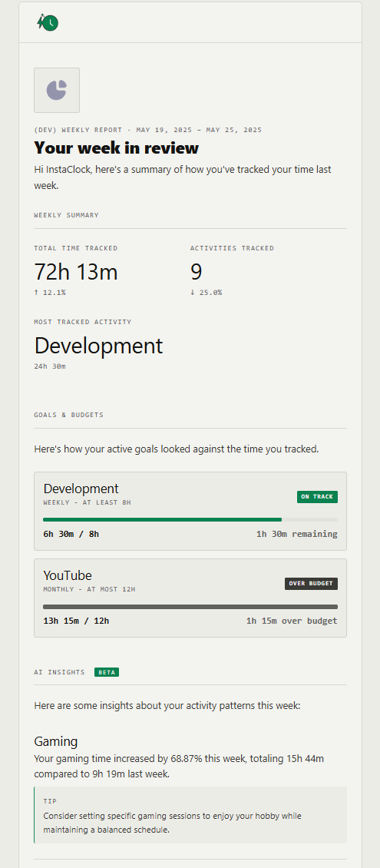Click 'WEEKLY - AT LEAST 8H' goal subtitle
Image resolution: width=380 pixels, height=868 pixels.
point(87,502)
